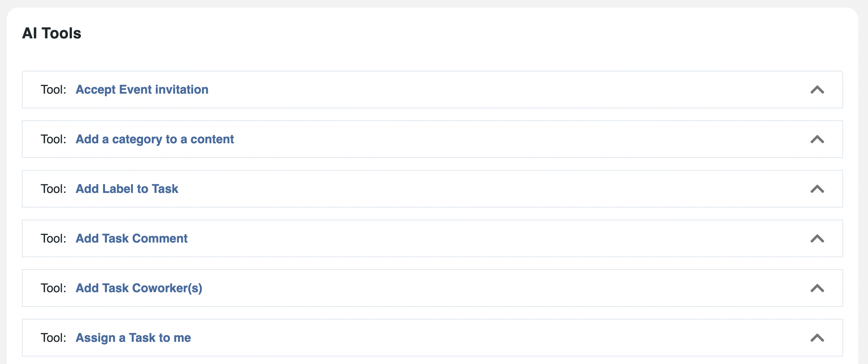868x364 pixels.
Task: Click the Tool: label before Add Label to Task
Action: 53,189
